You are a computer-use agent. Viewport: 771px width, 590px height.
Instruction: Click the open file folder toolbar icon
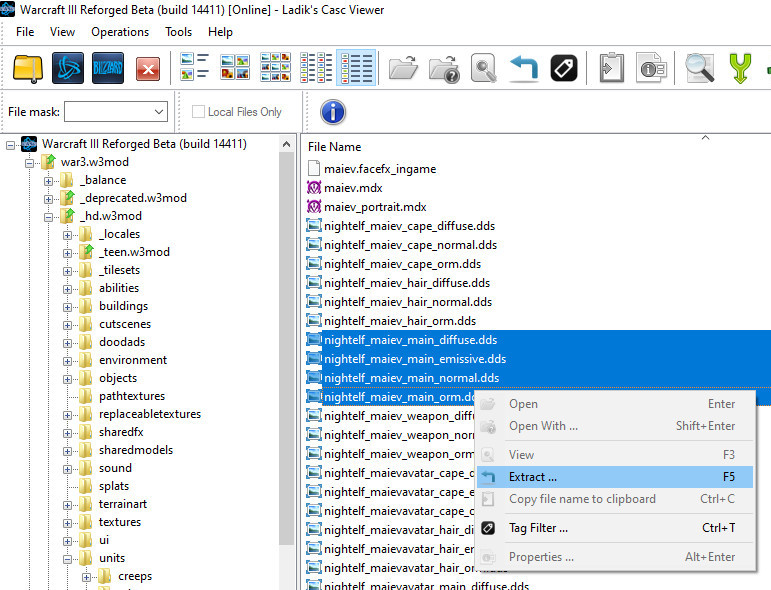click(403, 68)
